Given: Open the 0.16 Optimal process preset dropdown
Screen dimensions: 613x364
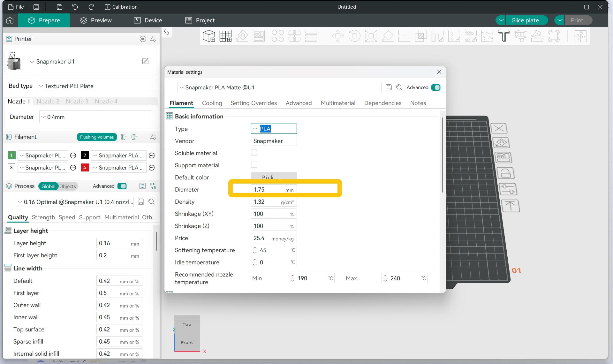Looking at the screenshot, I should (x=75, y=202).
